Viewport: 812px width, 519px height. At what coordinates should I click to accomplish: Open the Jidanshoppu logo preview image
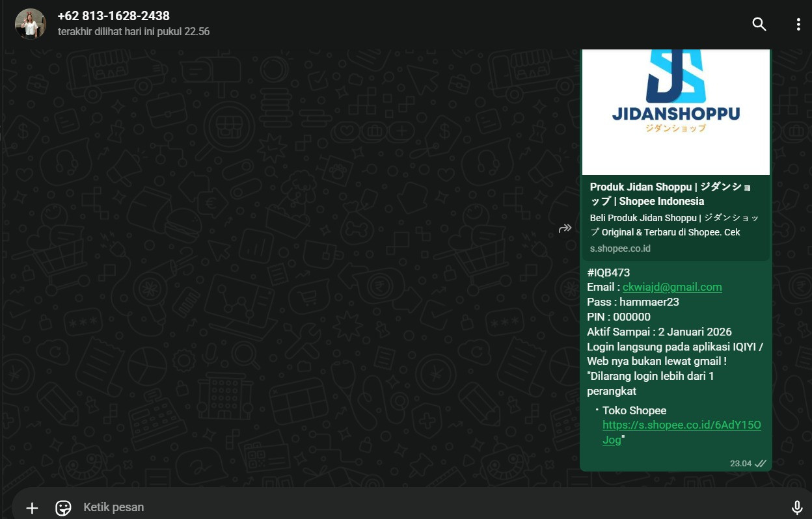676,112
